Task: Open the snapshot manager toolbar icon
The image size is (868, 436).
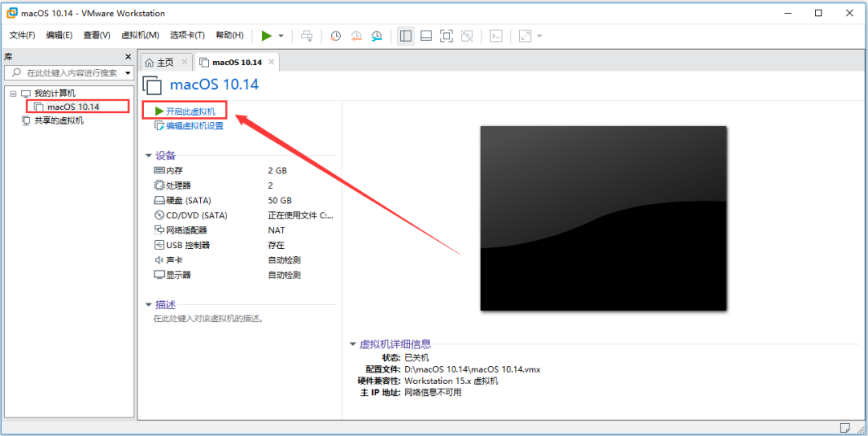Action: click(x=376, y=36)
